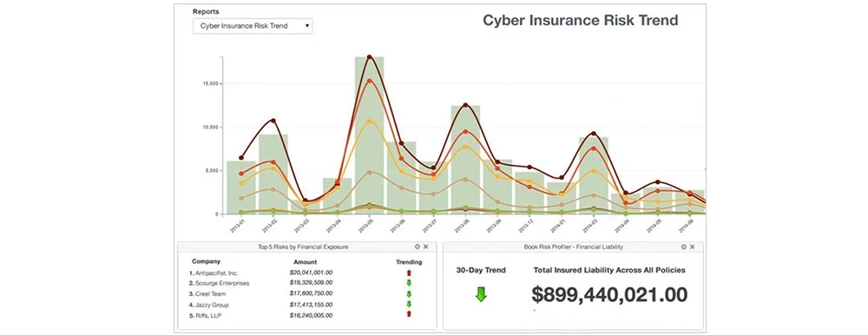Click the amount $20,041,001.00

pyautogui.click(x=311, y=273)
